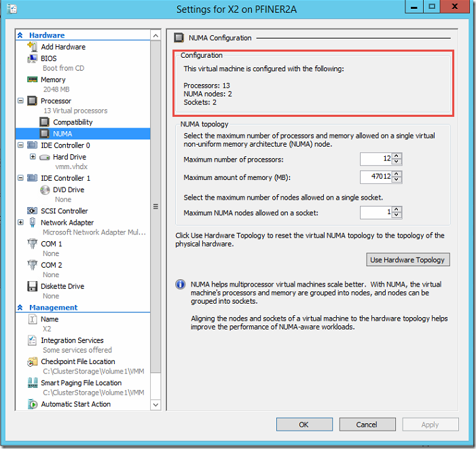Decrease maximum NUMA nodes per socket
Image resolution: width=476 pixels, height=449 pixels.
point(397,215)
